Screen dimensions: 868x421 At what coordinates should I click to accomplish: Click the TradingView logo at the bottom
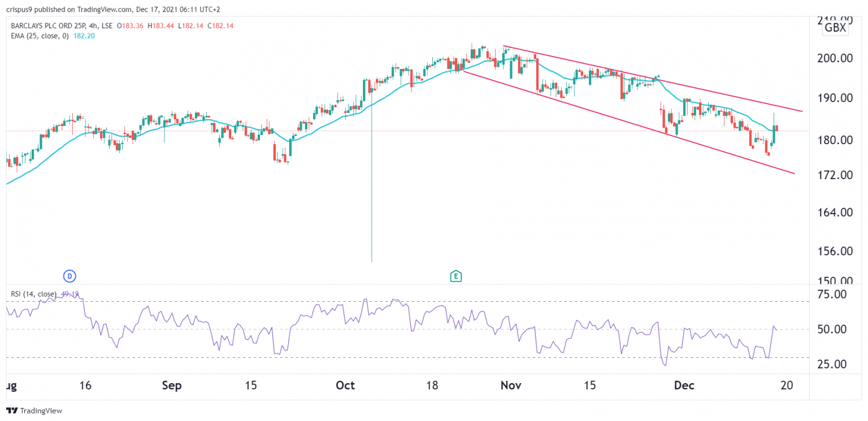pos(34,411)
